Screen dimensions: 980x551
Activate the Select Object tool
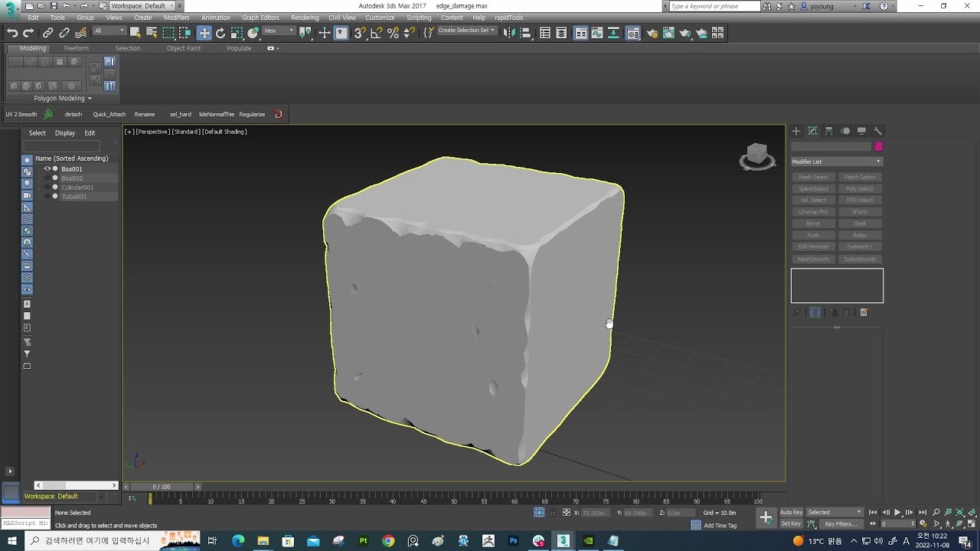tap(136, 33)
